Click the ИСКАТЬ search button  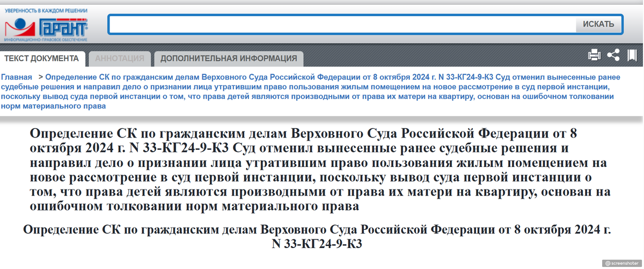coord(598,24)
